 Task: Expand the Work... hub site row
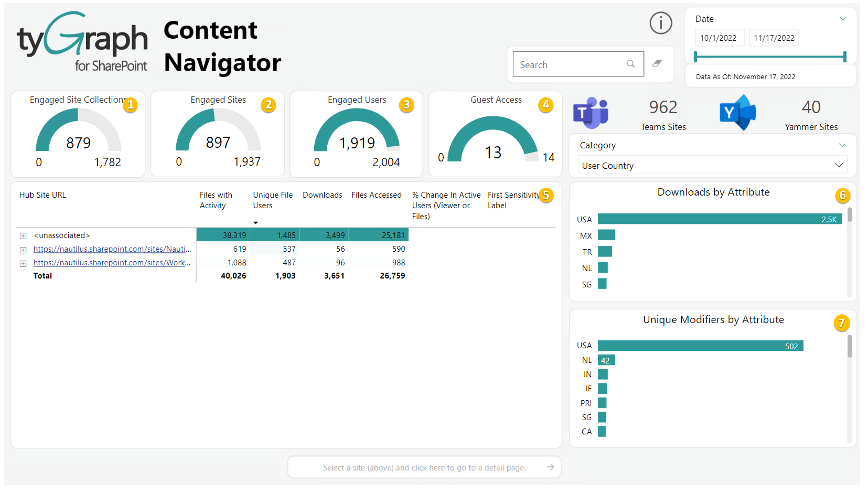[23, 263]
